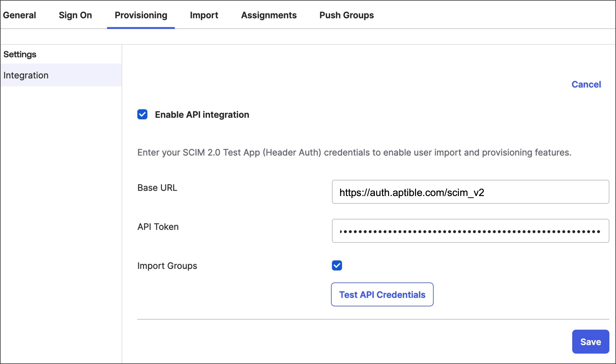Select Integration in the Settings sidebar

(26, 75)
